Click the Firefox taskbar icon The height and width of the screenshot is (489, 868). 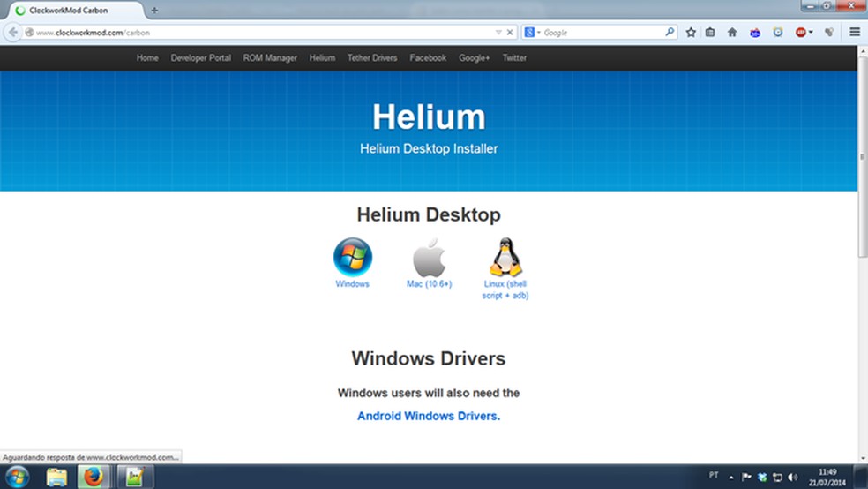pyautogui.click(x=93, y=477)
